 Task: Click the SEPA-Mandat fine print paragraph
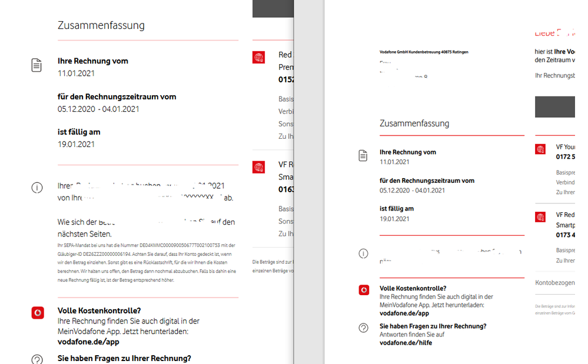pyautogui.click(x=147, y=262)
